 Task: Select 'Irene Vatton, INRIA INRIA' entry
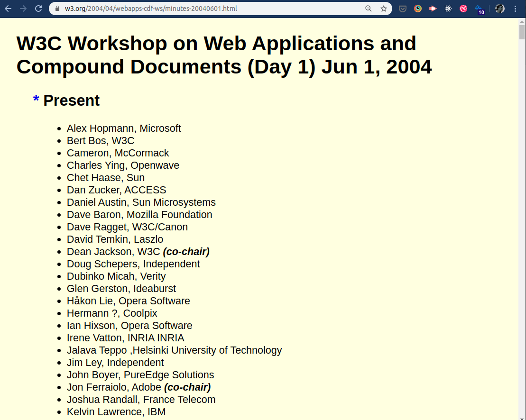coord(126,338)
